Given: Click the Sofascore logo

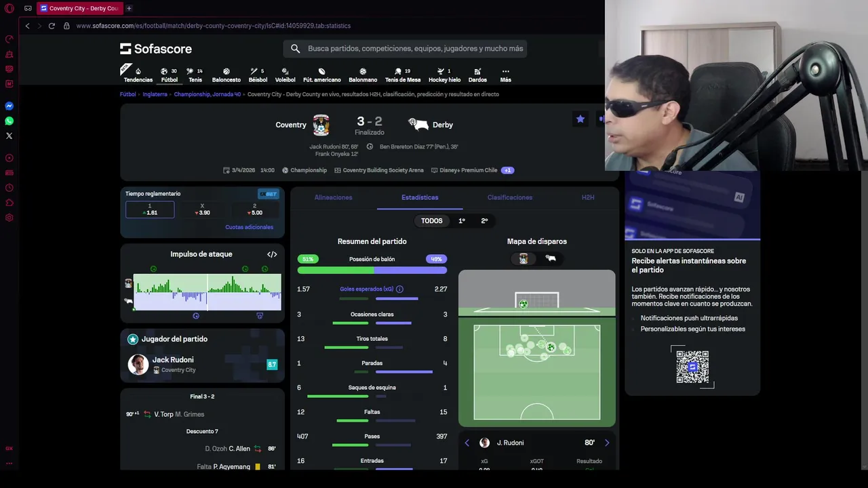Looking at the screenshot, I should click(156, 49).
